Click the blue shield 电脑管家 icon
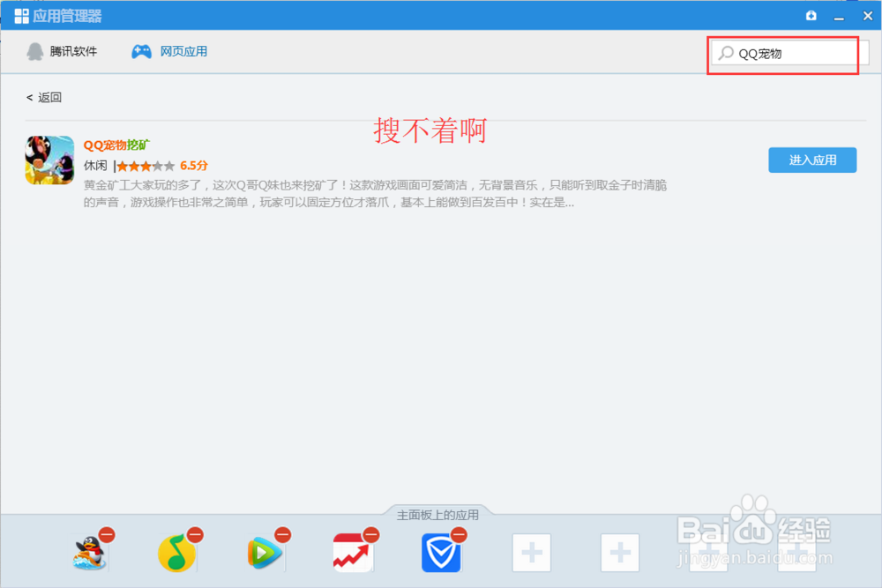This screenshot has height=588, width=882. (441, 553)
